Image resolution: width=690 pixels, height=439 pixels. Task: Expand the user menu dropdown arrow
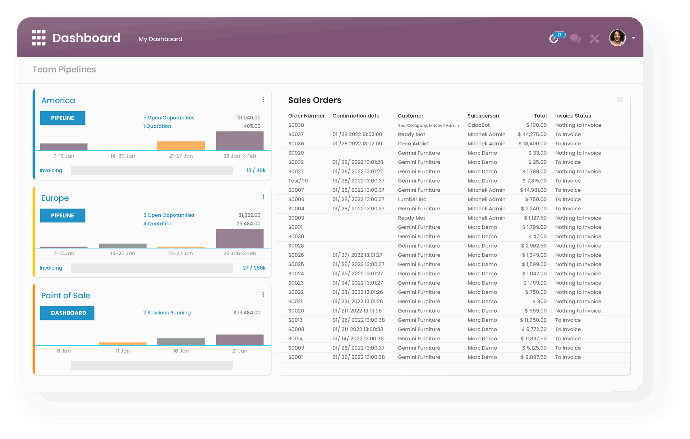pos(634,38)
